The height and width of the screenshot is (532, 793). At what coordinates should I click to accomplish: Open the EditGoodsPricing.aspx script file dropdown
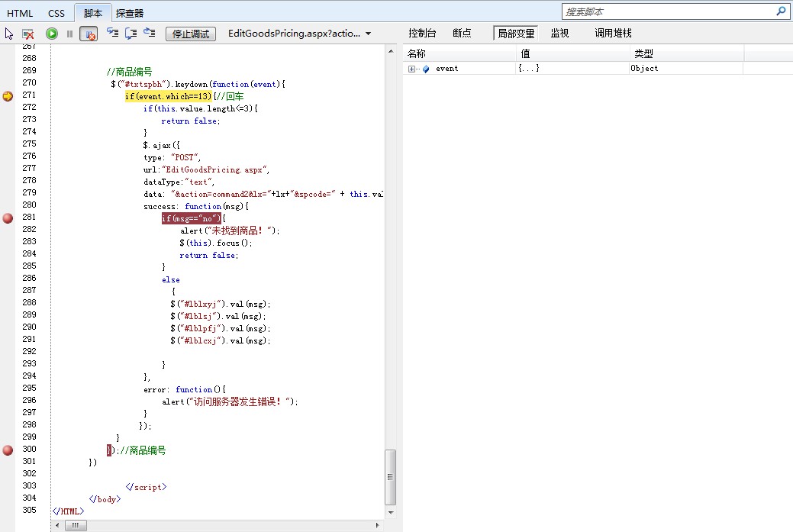click(x=299, y=34)
